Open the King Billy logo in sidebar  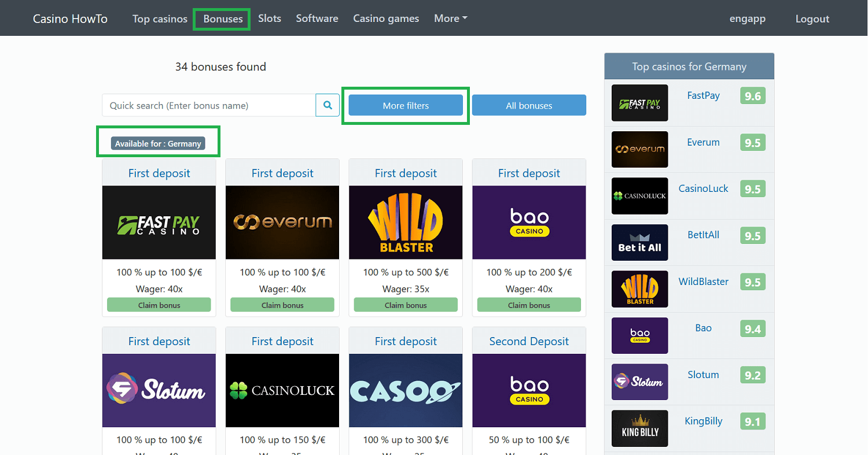click(639, 428)
